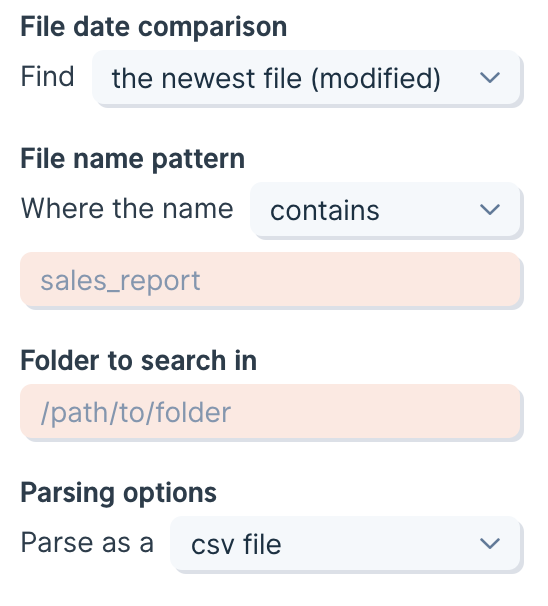Screen dimensions: 548x606
Task: Open the Find dropdown showing newest file
Action: 306,78
